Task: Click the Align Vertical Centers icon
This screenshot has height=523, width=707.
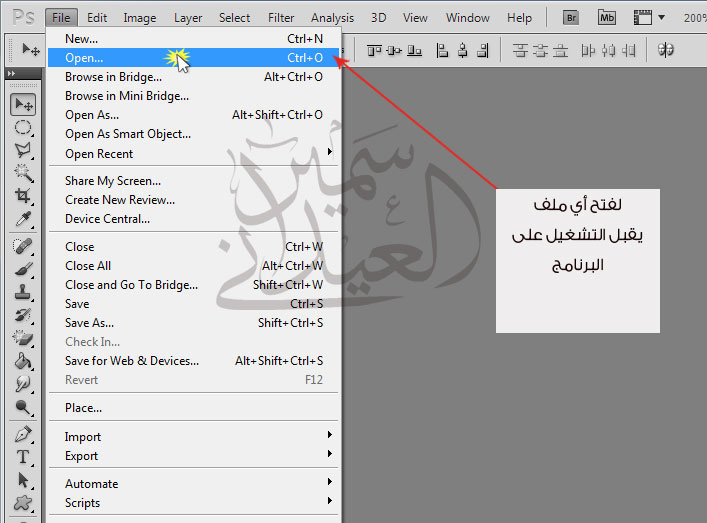Action: point(394,50)
